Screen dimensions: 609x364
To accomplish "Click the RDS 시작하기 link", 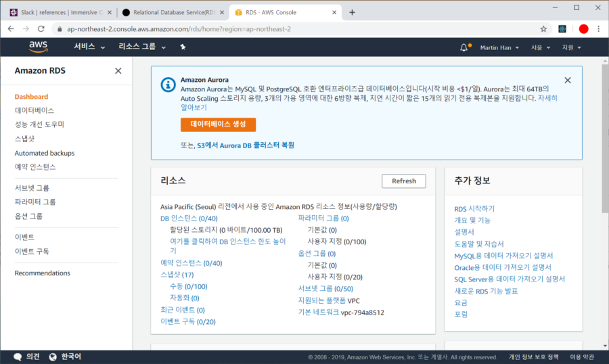I will 474,209.
